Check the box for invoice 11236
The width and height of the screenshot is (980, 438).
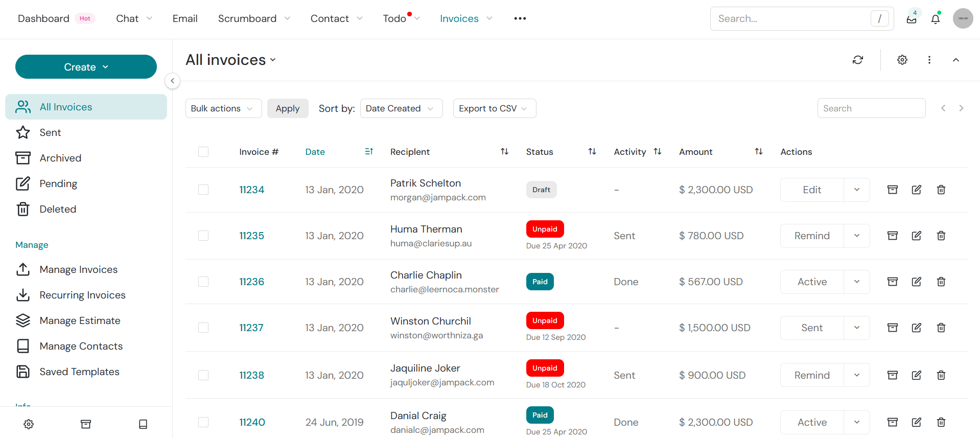[203, 282]
